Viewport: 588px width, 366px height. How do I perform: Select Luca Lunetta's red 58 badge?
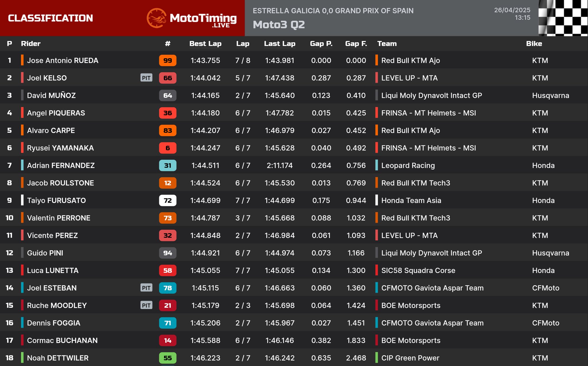click(167, 270)
